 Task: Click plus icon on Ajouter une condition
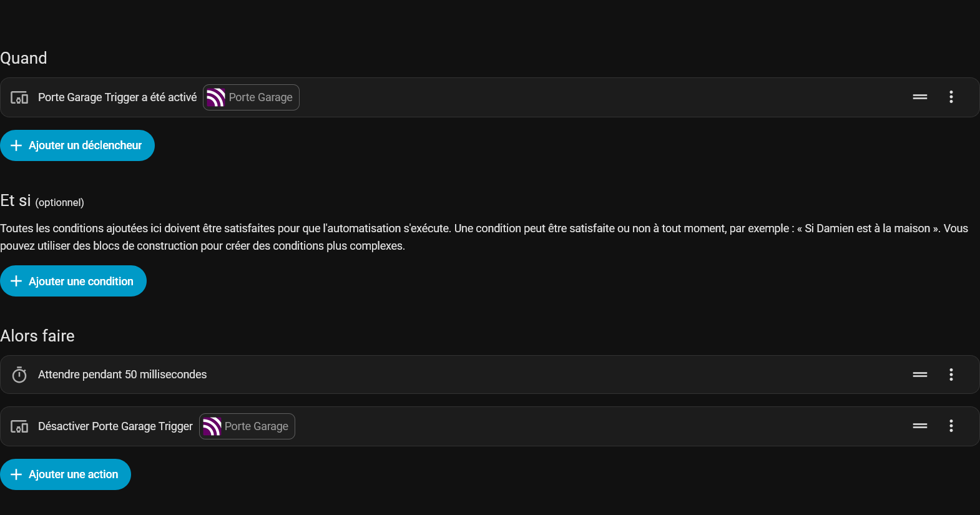(16, 281)
